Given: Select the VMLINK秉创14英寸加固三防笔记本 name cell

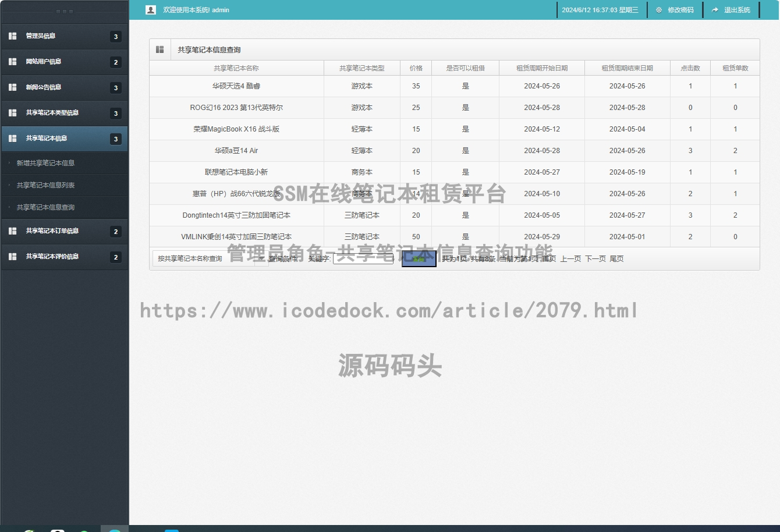Looking at the screenshot, I should pyautogui.click(x=236, y=237).
